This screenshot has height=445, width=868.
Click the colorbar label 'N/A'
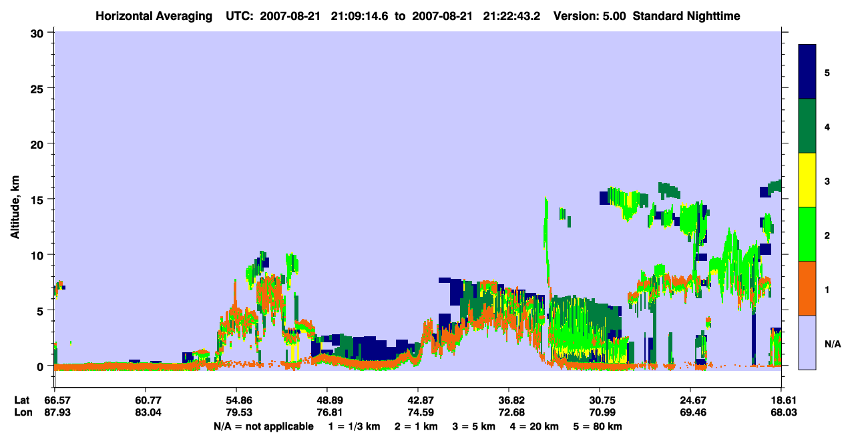point(833,344)
